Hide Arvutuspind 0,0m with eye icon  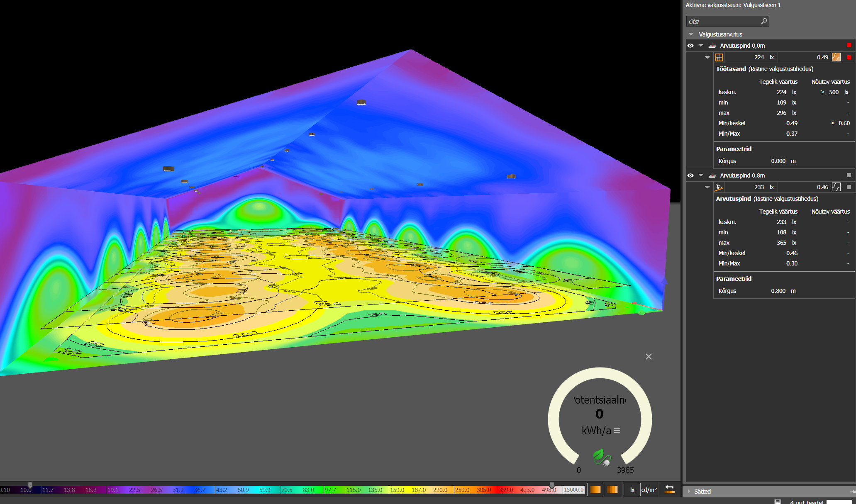pos(690,46)
